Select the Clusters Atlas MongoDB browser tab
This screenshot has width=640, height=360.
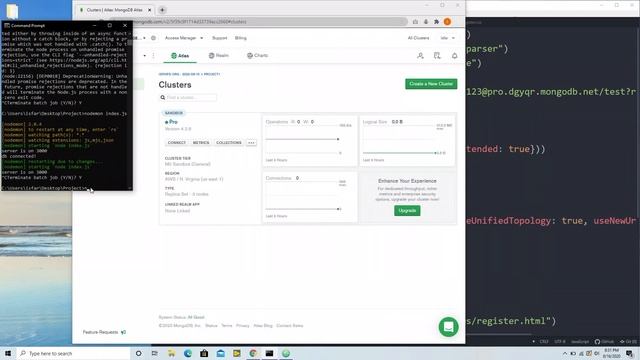[x=115, y=10]
